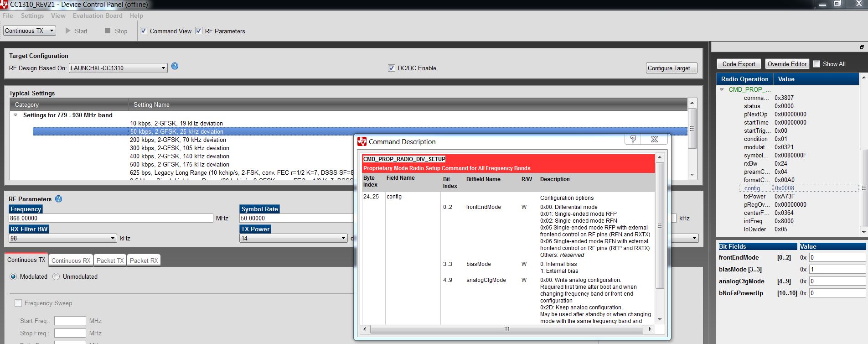868x344 pixels.
Task: Collapse the CMD_PROP radio operation tree node
Action: pyautogui.click(x=722, y=89)
